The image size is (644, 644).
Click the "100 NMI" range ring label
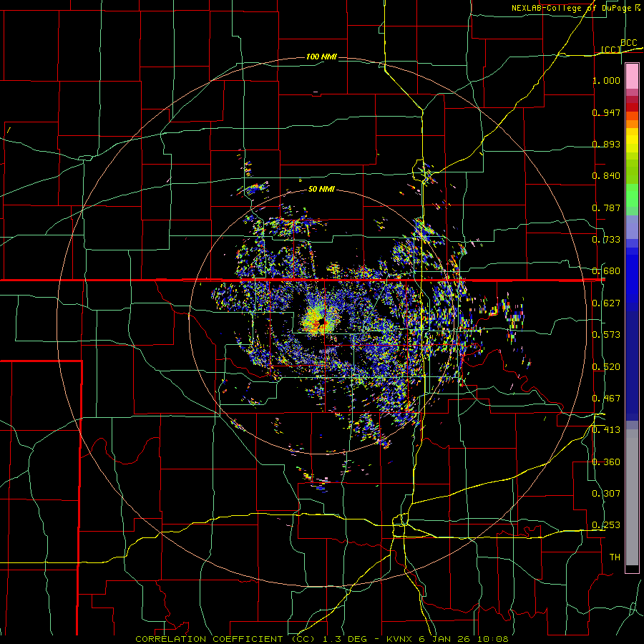point(321,57)
